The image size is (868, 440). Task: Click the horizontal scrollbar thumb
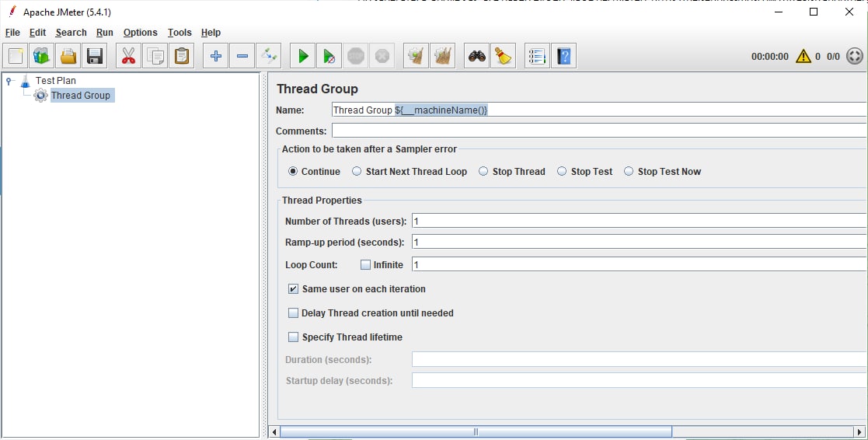pyautogui.click(x=476, y=431)
